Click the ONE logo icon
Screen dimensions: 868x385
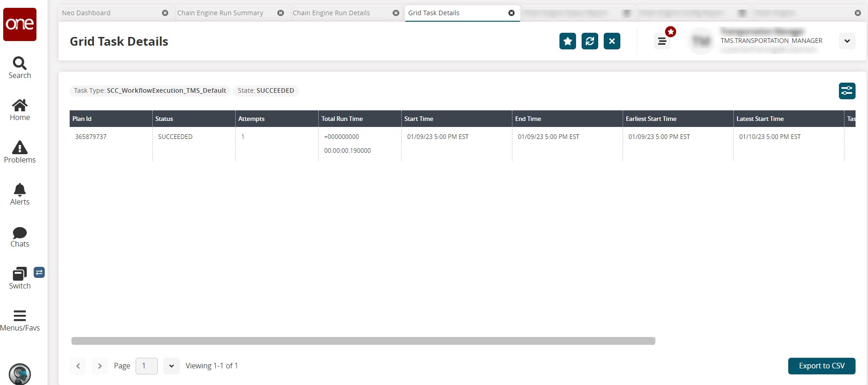pos(20,24)
